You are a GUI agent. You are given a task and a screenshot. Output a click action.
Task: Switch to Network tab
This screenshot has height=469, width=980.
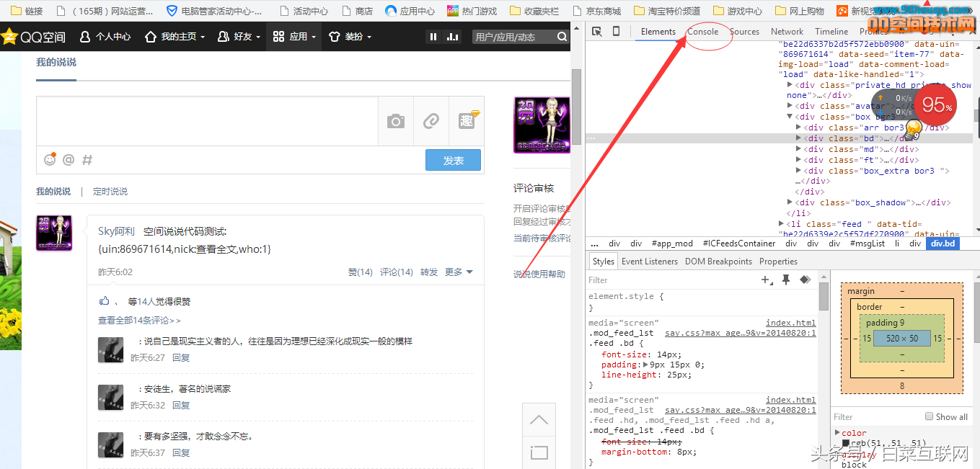(x=787, y=32)
